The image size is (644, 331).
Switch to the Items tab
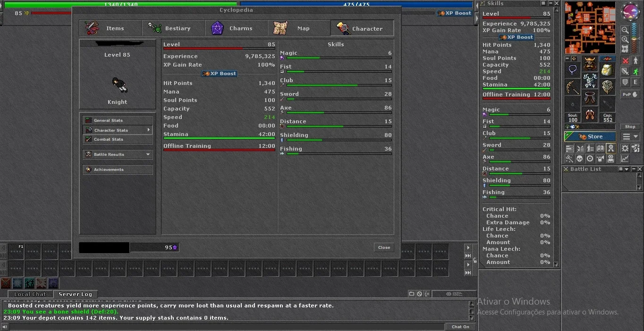pyautogui.click(x=110, y=28)
